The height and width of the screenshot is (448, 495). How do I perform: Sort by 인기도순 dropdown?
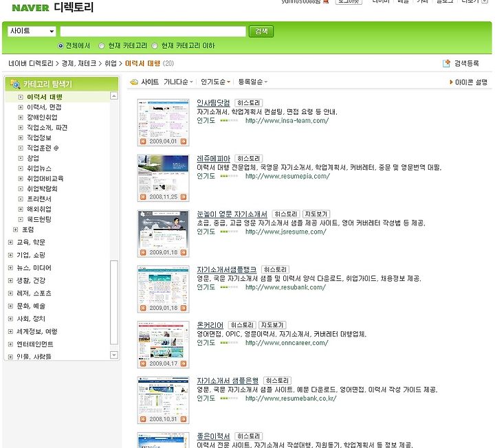point(215,82)
